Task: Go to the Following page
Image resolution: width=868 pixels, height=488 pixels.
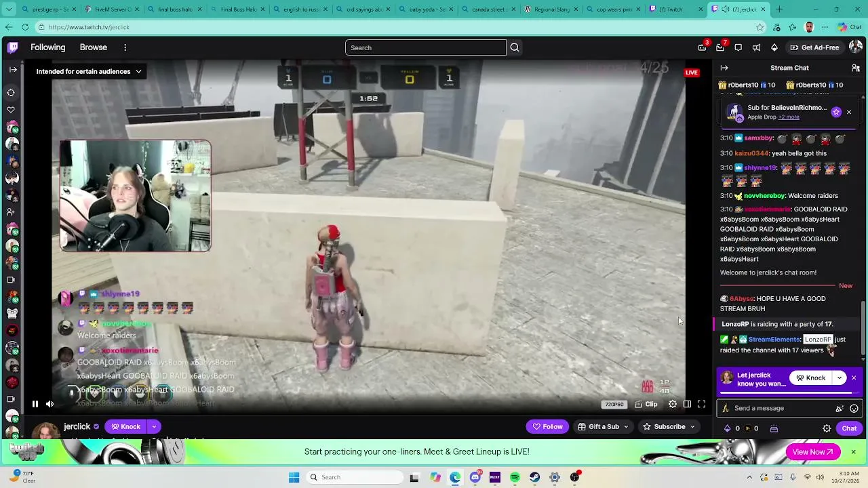Action: pos(47,47)
